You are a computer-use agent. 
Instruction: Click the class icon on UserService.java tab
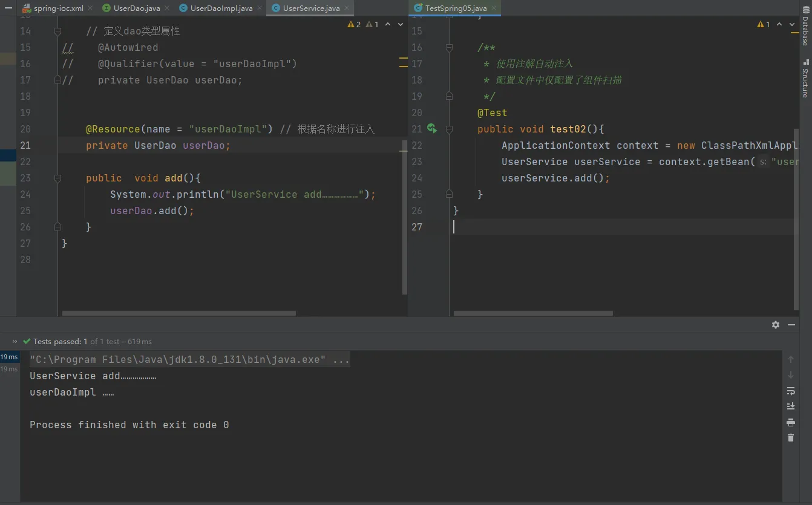(276, 8)
